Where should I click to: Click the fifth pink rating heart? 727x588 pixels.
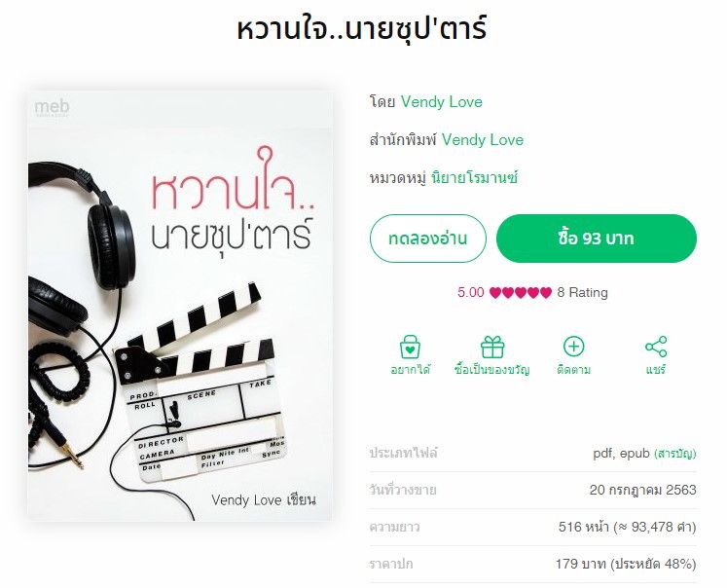(546, 293)
